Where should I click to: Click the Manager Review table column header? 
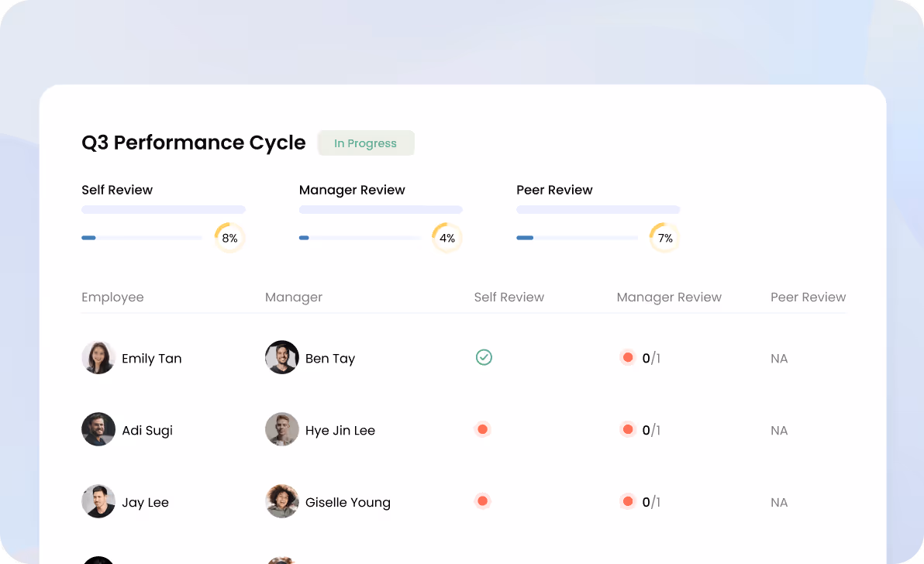pyautogui.click(x=669, y=297)
